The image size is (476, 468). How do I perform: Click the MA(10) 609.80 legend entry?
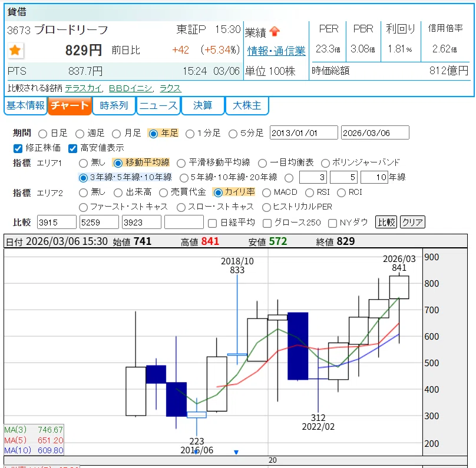tap(34, 450)
